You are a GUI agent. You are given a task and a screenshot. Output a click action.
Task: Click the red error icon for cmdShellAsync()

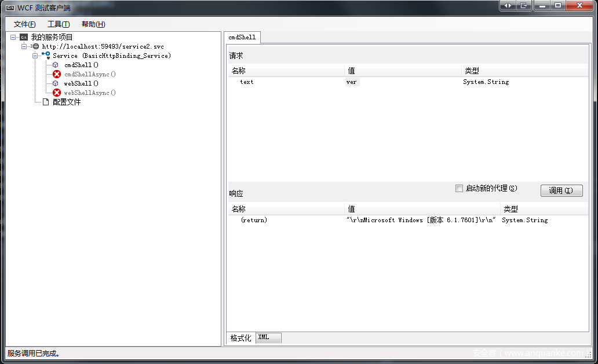coord(57,74)
